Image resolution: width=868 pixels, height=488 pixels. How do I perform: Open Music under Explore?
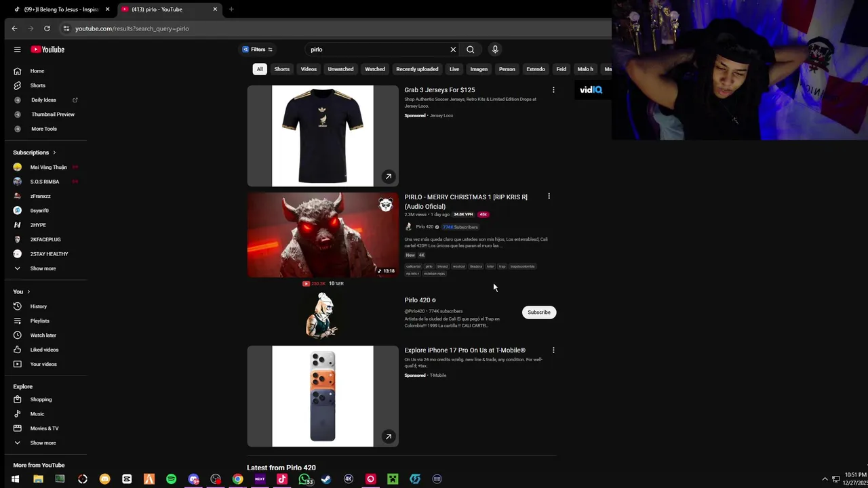pos(37,414)
